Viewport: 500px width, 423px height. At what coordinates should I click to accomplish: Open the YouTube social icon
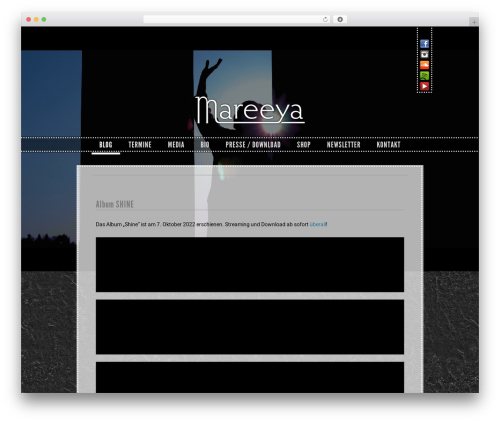pos(424,86)
